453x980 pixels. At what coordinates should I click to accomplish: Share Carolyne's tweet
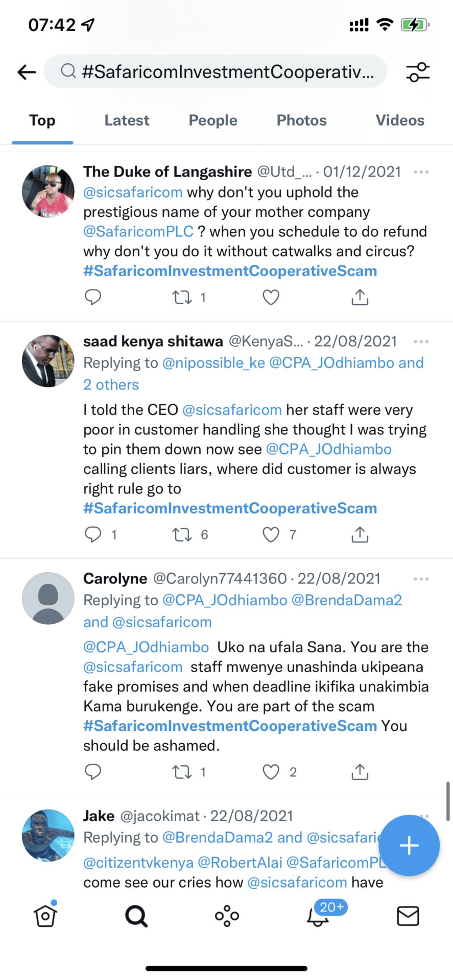pyautogui.click(x=360, y=772)
